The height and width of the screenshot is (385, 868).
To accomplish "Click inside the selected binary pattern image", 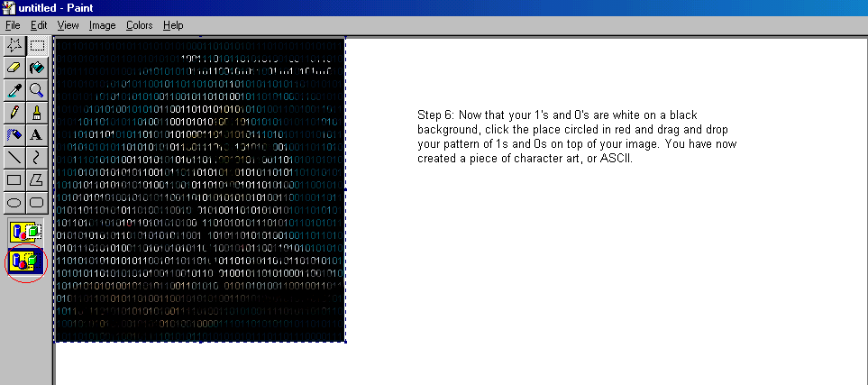I will click(x=200, y=189).
